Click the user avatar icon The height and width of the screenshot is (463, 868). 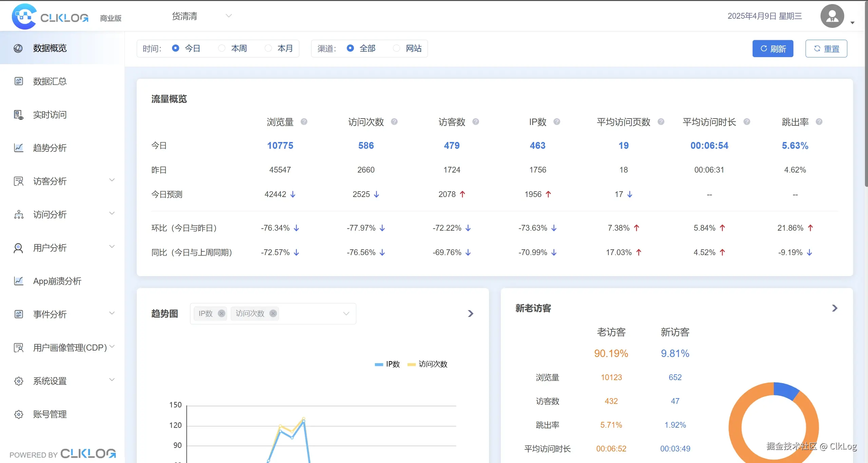pos(832,16)
